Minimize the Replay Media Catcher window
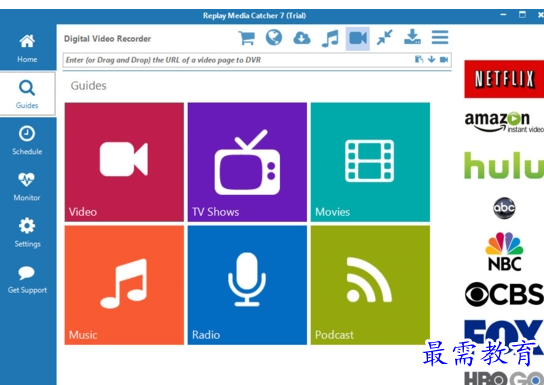The width and height of the screenshot is (544, 385). (503, 15)
